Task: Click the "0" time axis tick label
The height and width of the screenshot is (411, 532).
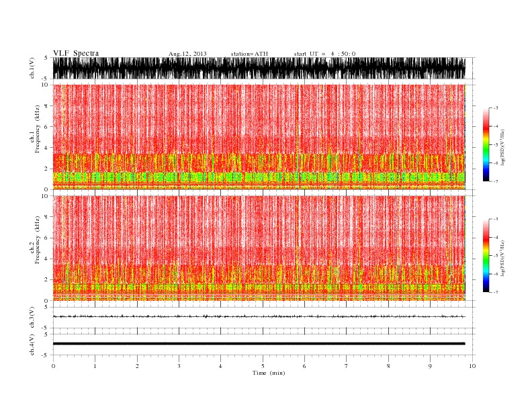Action: (53, 366)
